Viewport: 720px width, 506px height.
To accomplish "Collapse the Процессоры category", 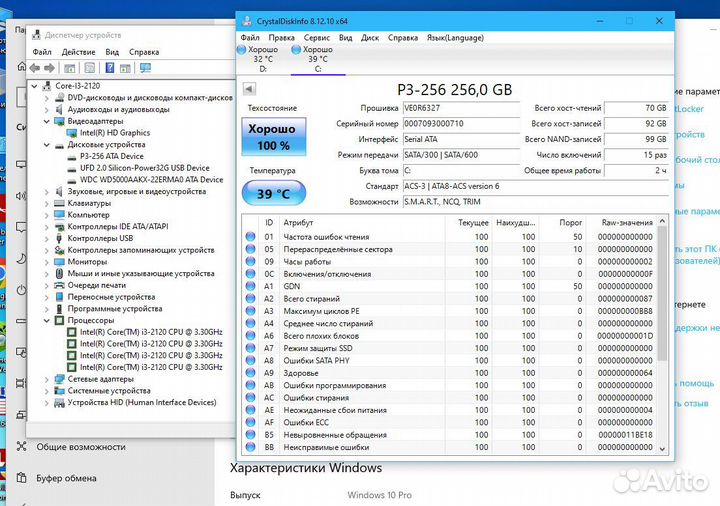I will coord(46,320).
